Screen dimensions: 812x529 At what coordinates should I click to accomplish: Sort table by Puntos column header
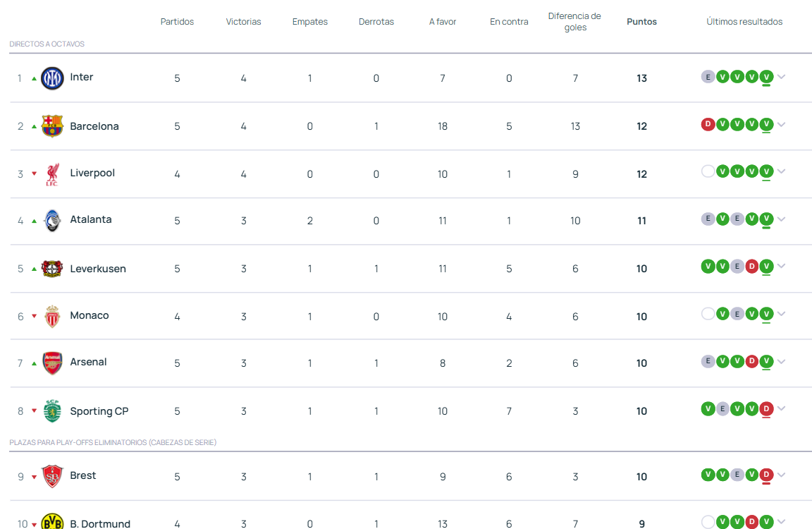pyautogui.click(x=641, y=22)
